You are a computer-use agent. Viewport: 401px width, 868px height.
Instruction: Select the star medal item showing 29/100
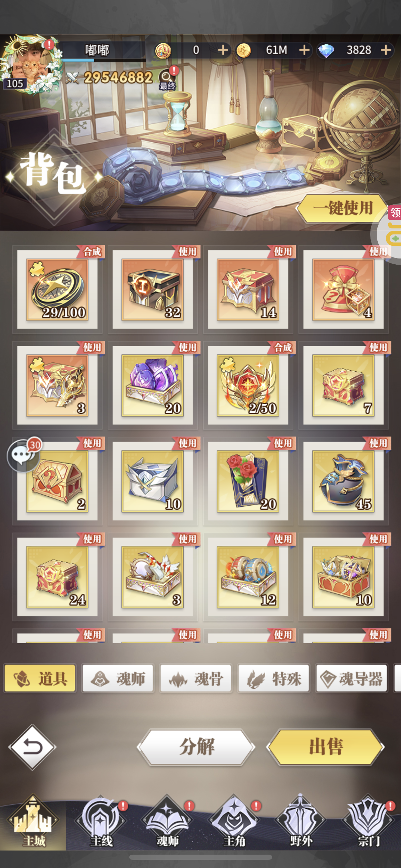(58, 289)
